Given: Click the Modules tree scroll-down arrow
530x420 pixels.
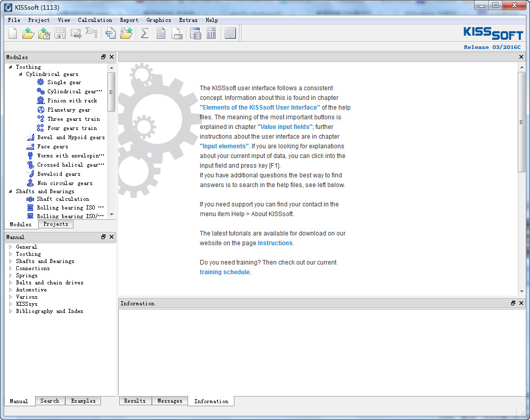Looking at the screenshot, I should 112,215.
